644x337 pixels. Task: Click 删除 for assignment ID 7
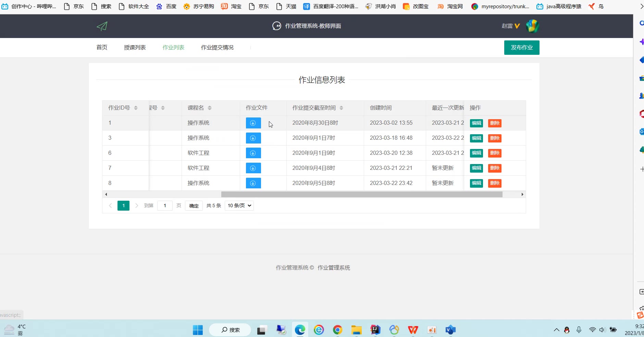point(494,168)
